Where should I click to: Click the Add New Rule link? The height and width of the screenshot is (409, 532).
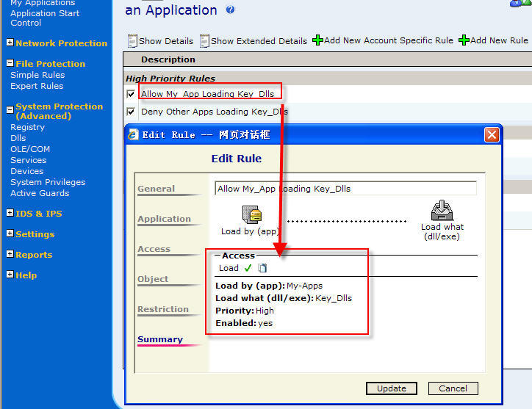pyautogui.click(x=499, y=40)
